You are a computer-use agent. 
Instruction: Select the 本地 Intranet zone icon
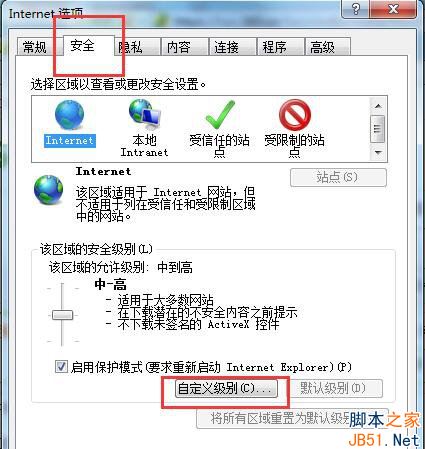pyautogui.click(x=145, y=115)
